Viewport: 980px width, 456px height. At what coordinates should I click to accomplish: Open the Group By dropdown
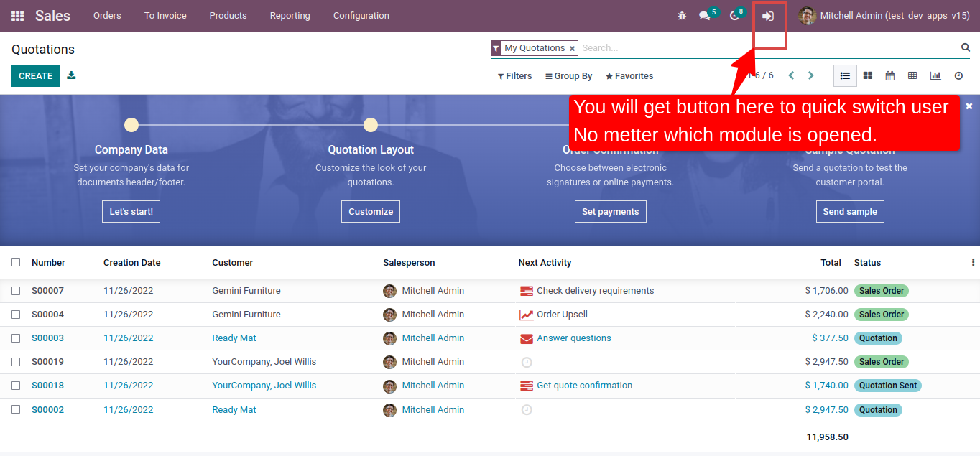click(x=568, y=76)
